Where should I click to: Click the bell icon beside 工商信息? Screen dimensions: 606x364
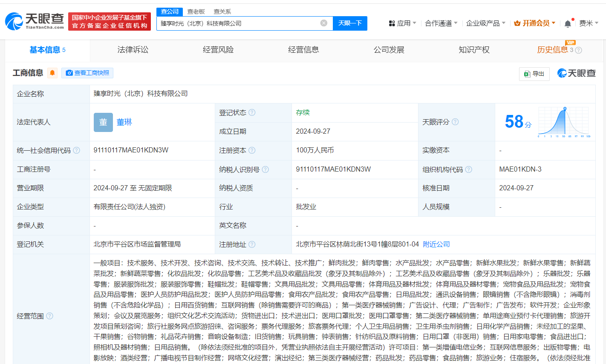(x=52, y=73)
